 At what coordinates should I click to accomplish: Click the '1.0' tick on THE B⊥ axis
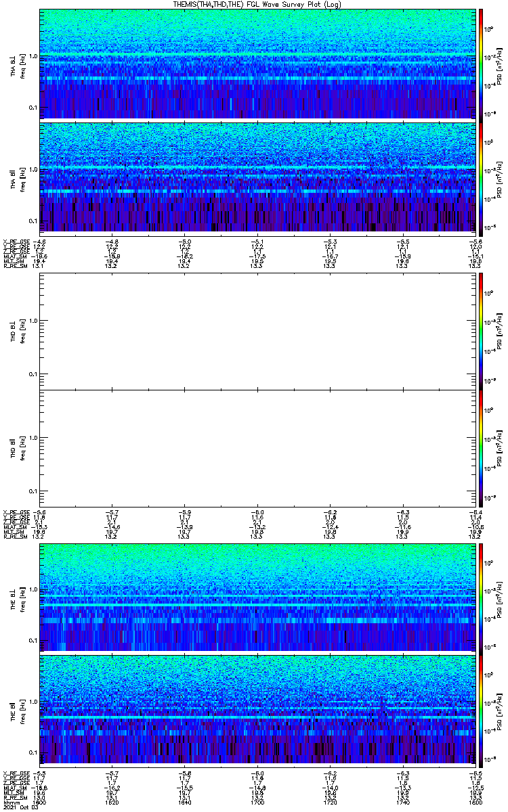[33, 589]
